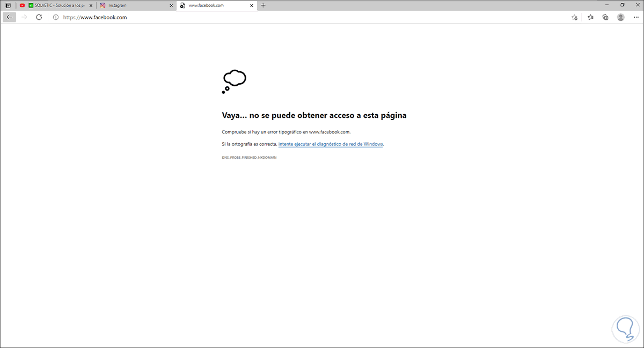Click the Windows network diagnostics link

pyautogui.click(x=331, y=144)
